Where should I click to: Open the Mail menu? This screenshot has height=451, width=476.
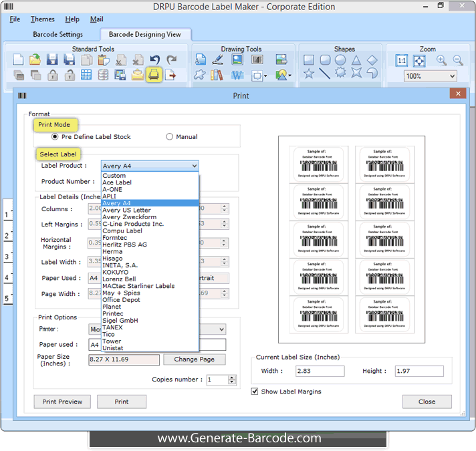click(96, 19)
